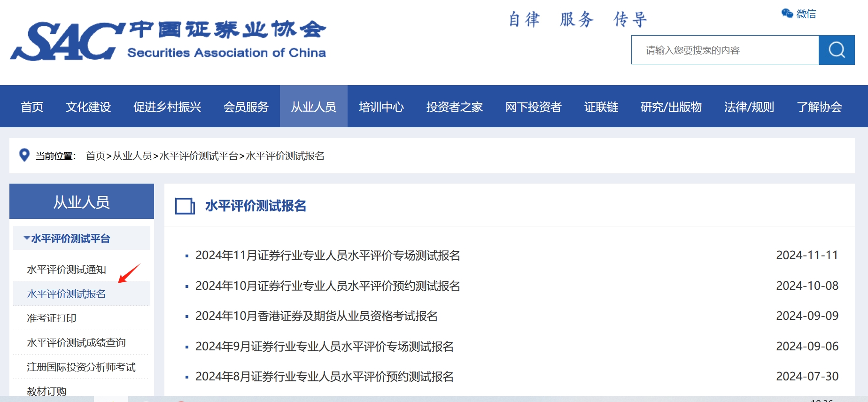
Task: Open 研究/出版物 navigation item
Action: click(671, 107)
